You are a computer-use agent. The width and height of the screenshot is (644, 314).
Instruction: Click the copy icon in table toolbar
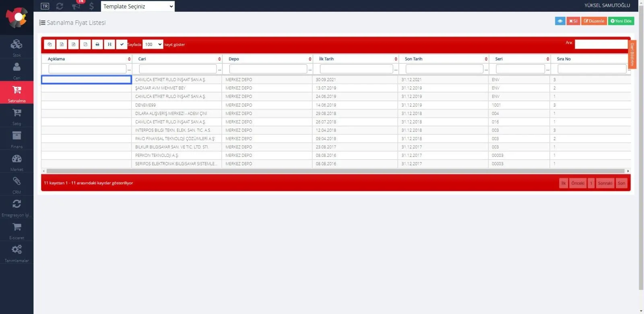[50, 44]
